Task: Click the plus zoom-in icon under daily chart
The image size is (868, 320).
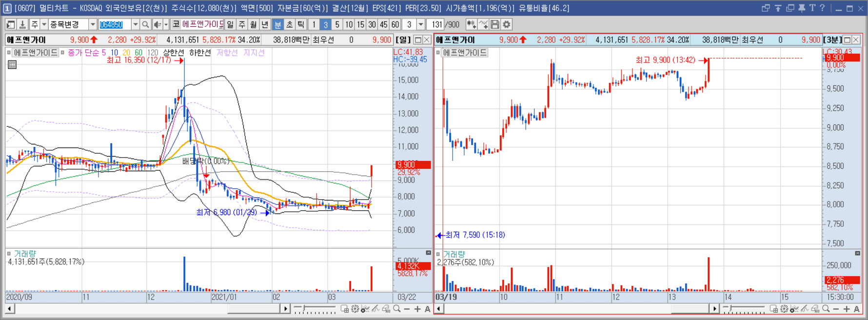Action: (x=417, y=309)
